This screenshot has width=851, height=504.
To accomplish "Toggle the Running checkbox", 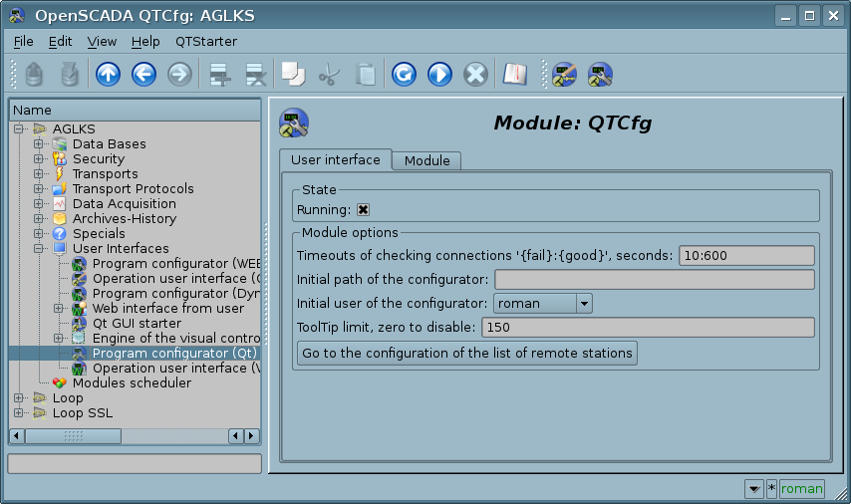I will point(363,210).
